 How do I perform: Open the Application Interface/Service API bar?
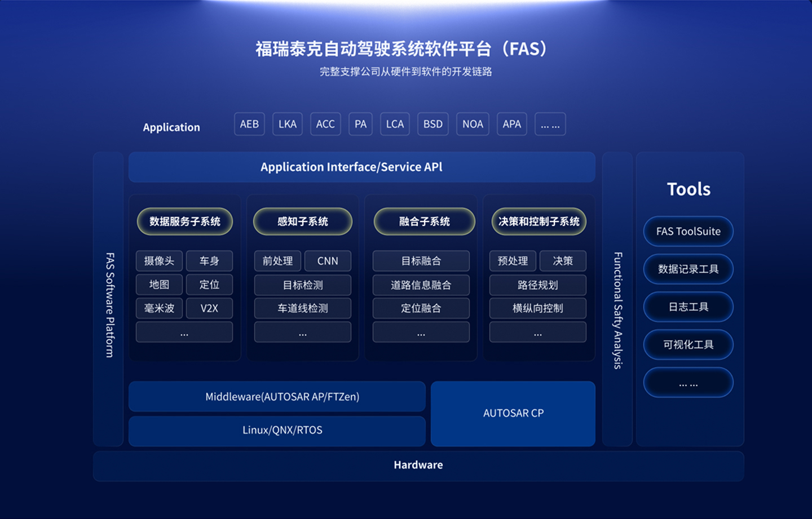(361, 167)
